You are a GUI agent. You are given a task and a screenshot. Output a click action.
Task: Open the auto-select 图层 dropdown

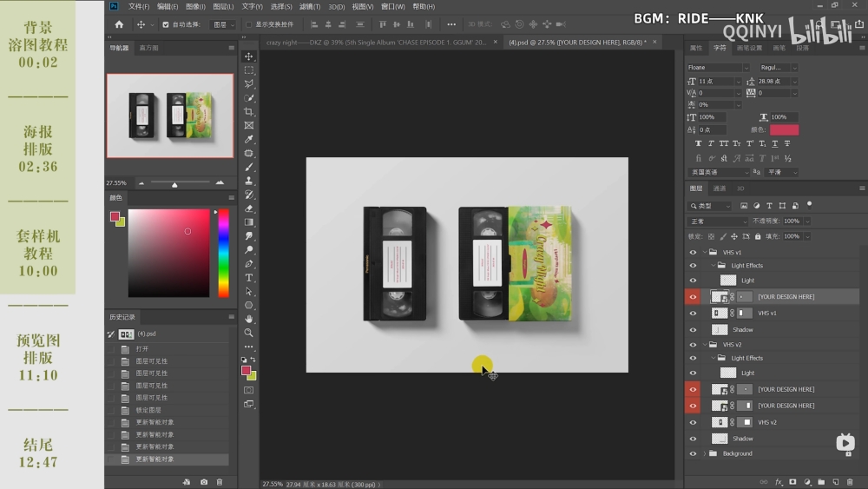(x=224, y=24)
